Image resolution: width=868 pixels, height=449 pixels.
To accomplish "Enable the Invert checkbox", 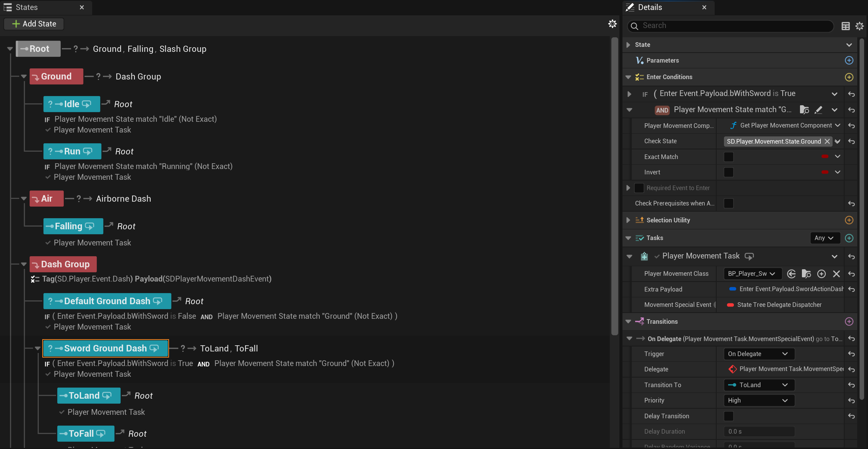I will pos(728,172).
